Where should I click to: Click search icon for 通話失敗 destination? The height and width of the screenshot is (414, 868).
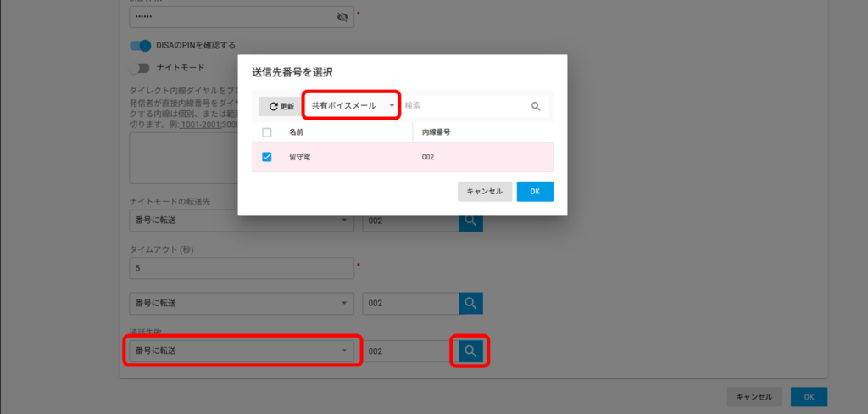[x=470, y=350]
